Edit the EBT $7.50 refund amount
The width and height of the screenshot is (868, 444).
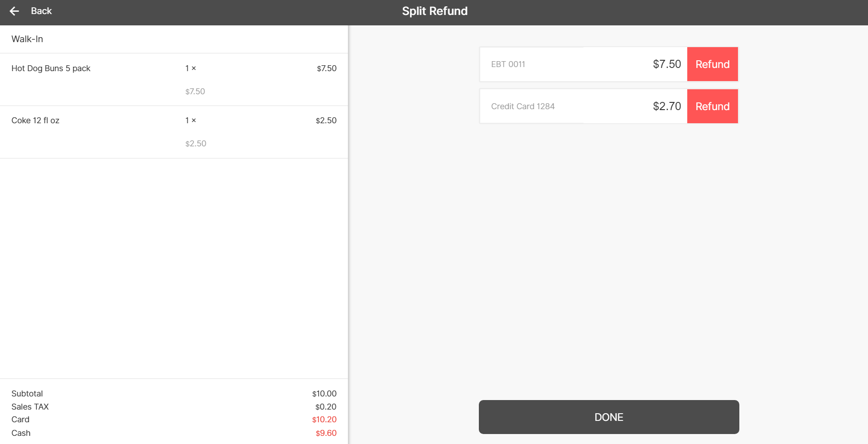[666, 64]
